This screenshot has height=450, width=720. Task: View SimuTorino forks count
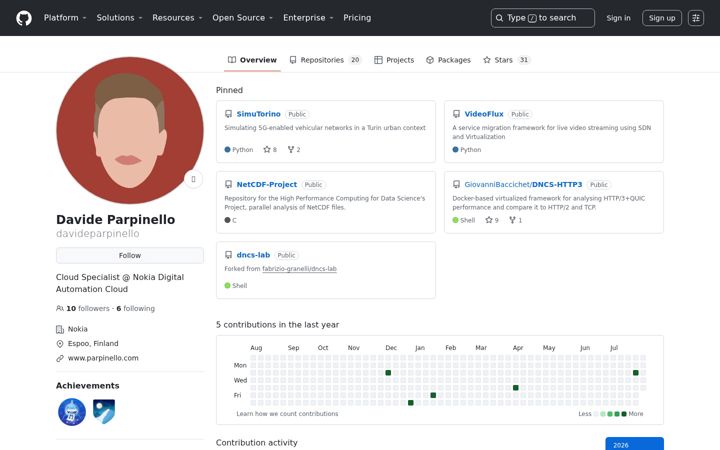coord(294,150)
